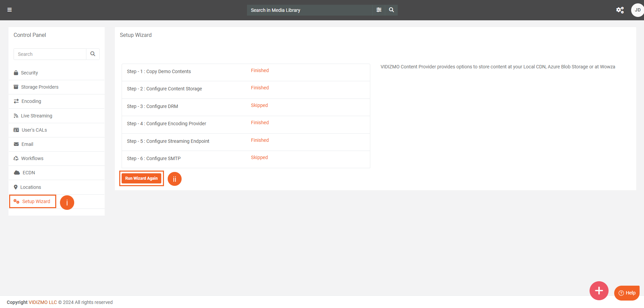The width and height of the screenshot is (644, 308).
Task: Open advanced search filter options
Action: click(379, 10)
